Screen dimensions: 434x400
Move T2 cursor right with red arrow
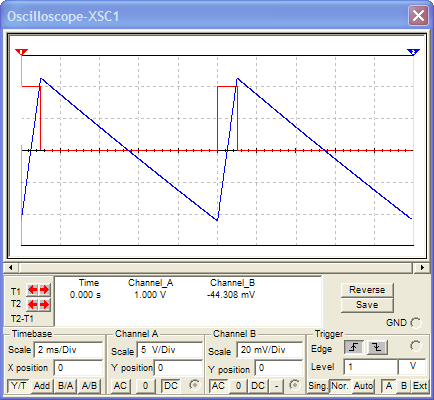(45, 305)
